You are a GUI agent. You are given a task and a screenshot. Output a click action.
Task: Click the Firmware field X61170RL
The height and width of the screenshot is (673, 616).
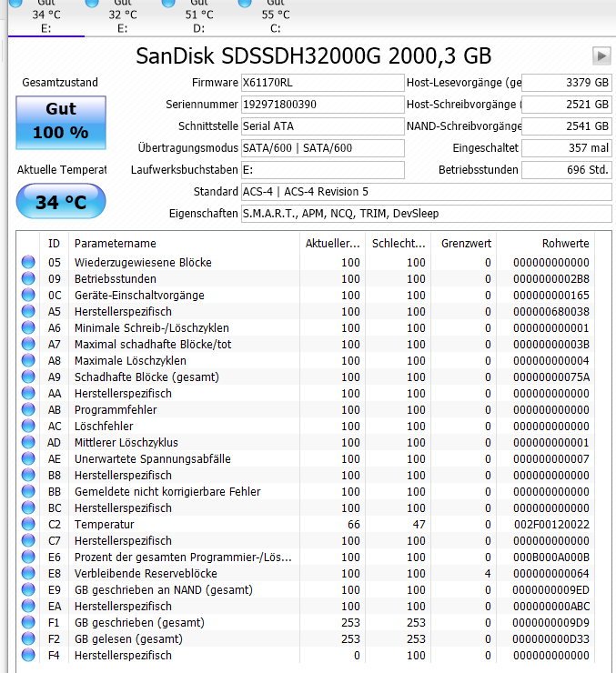(322, 83)
